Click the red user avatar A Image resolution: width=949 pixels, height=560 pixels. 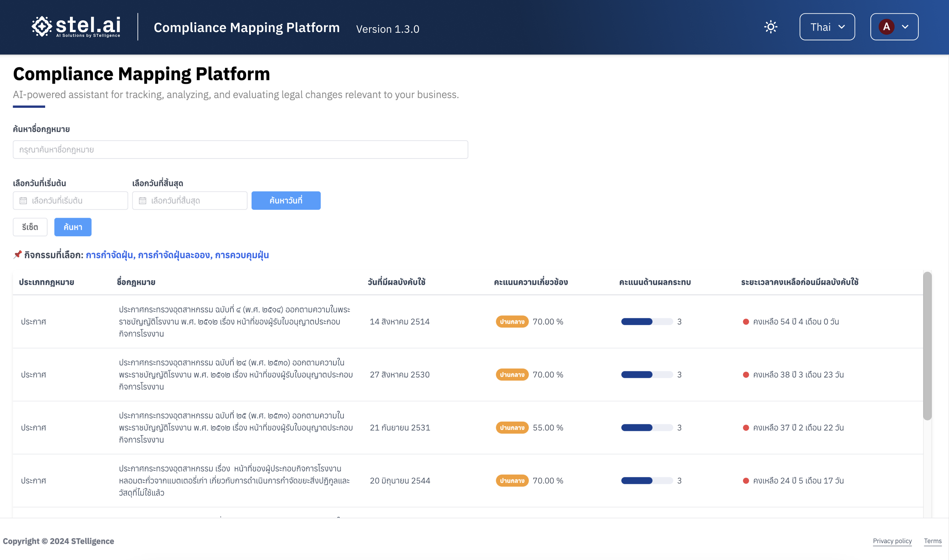(x=886, y=27)
